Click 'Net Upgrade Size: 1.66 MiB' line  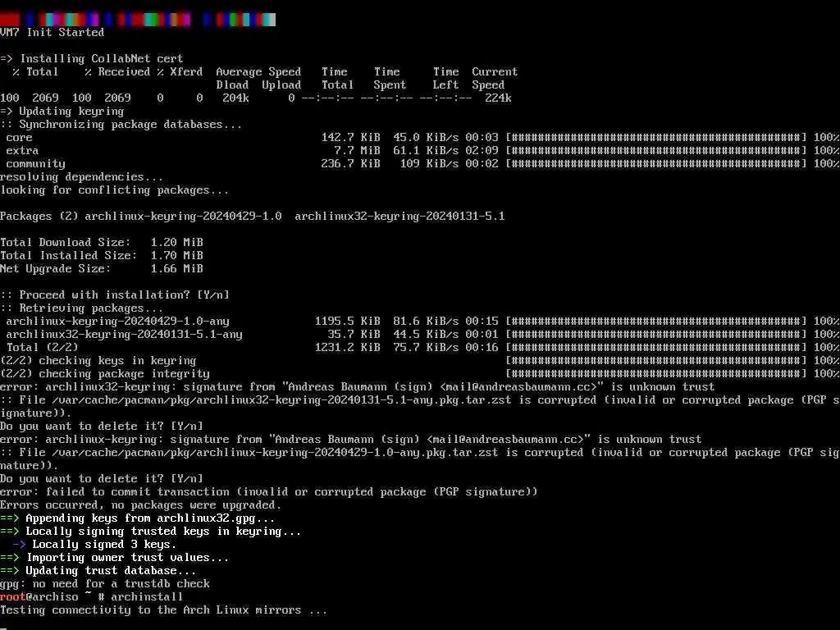(101, 269)
